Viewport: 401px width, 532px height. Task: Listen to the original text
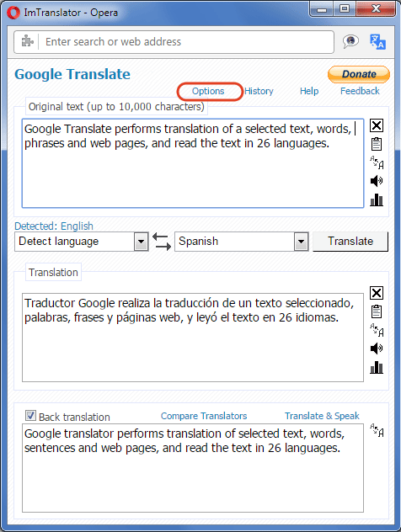click(x=377, y=181)
